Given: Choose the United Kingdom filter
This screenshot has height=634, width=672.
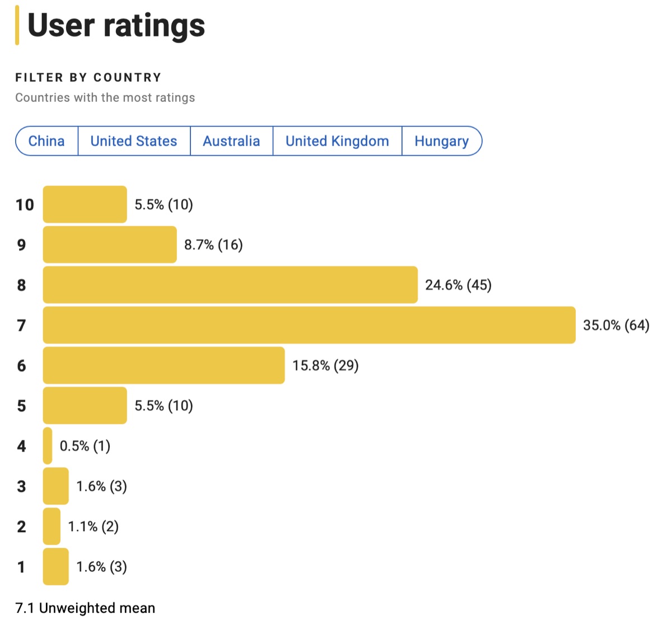Looking at the screenshot, I should coord(337,141).
